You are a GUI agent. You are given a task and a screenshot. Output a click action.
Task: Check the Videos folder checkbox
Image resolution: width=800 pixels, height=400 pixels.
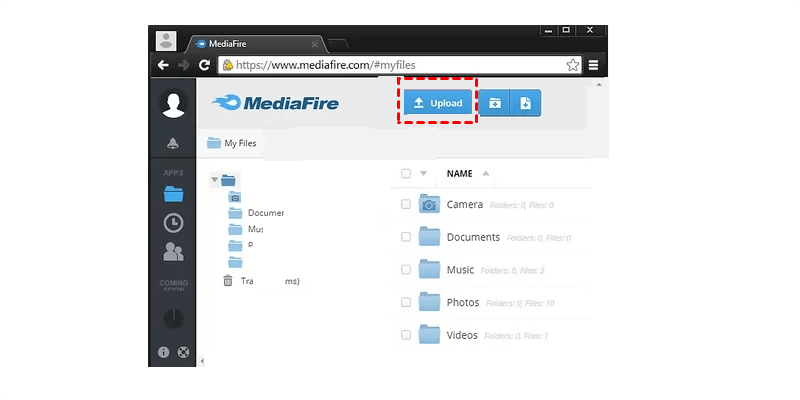(x=406, y=335)
